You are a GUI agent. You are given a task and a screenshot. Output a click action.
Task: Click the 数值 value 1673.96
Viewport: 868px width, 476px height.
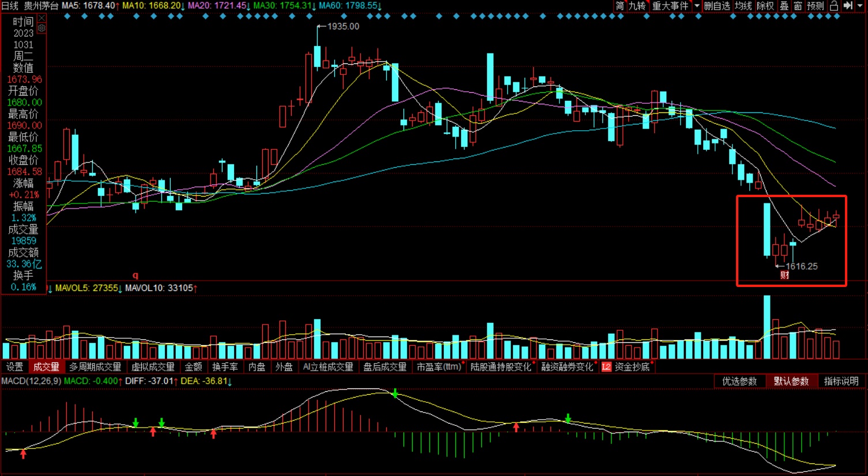[x=24, y=80]
